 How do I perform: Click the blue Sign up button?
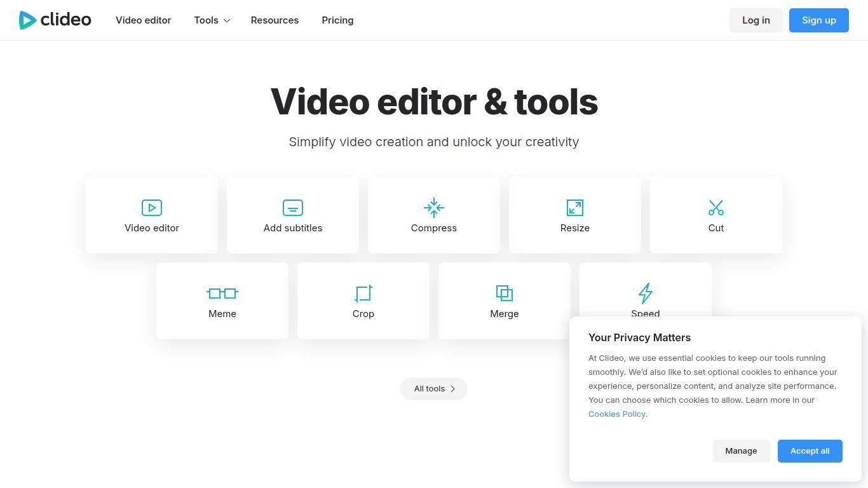click(x=818, y=20)
